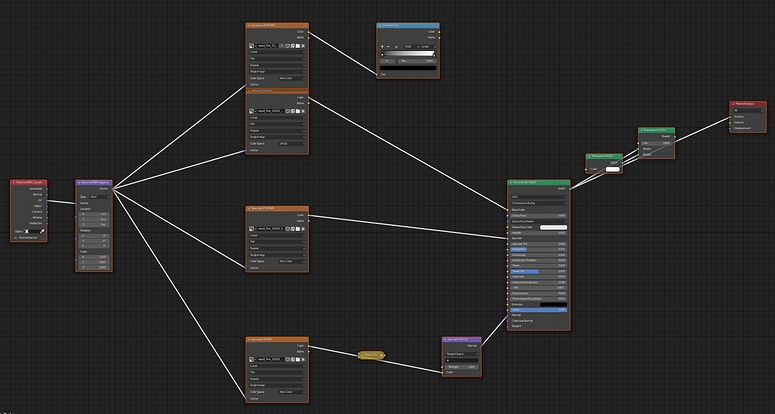Click new image icon on Specular texture node

293,229
